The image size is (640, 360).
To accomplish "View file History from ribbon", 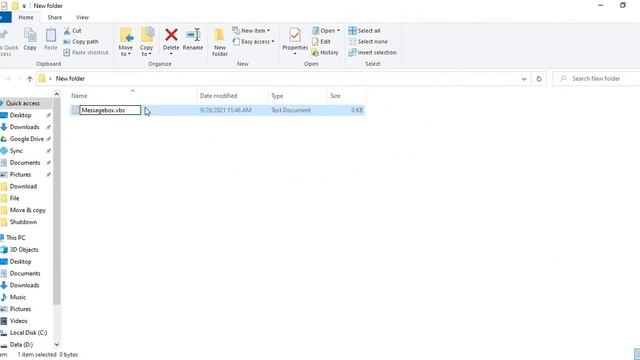I will pos(325,53).
